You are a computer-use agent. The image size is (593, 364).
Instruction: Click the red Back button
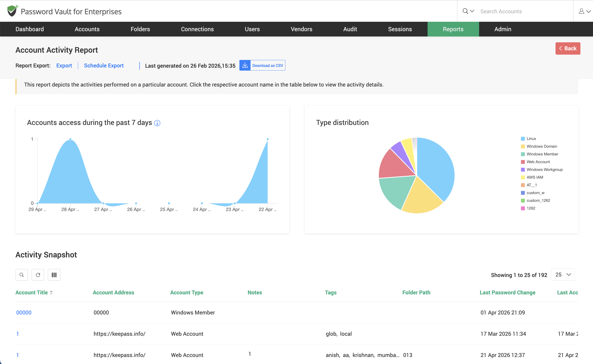pyautogui.click(x=568, y=48)
